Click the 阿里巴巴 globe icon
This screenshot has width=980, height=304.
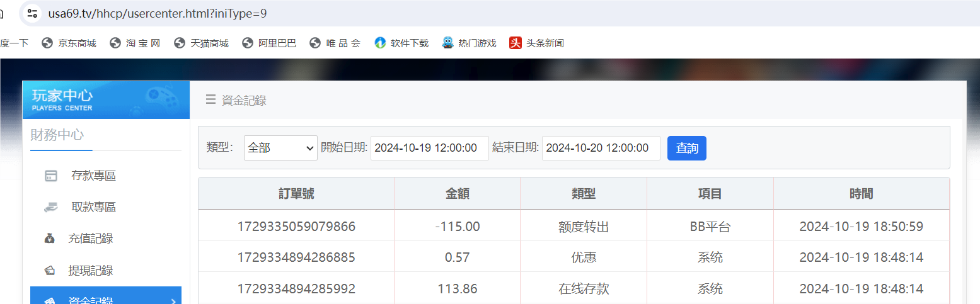(x=248, y=43)
